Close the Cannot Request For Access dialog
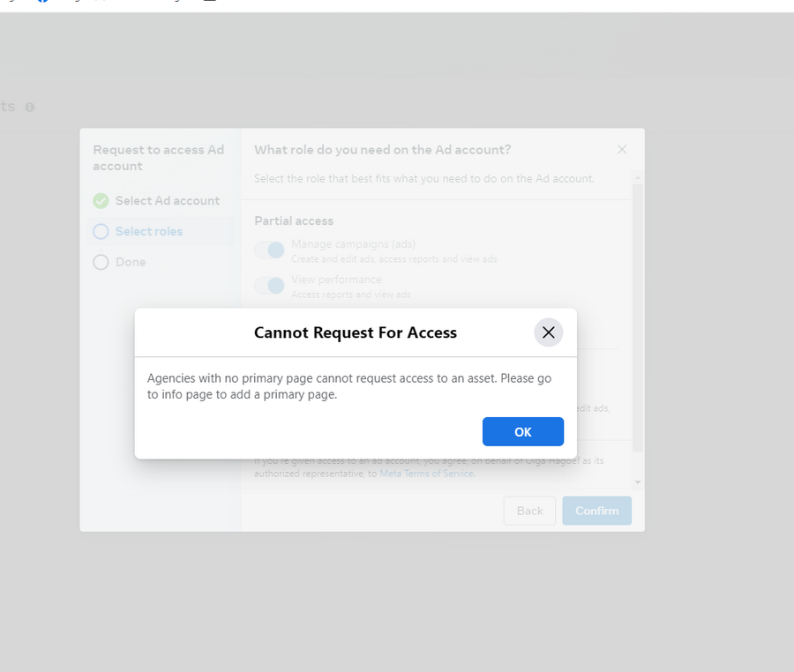 [x=548, y=332]
